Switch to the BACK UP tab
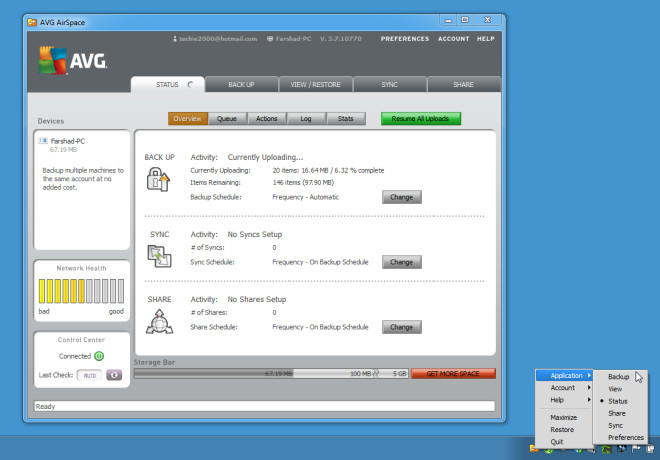660x460 pixels. 241,85
